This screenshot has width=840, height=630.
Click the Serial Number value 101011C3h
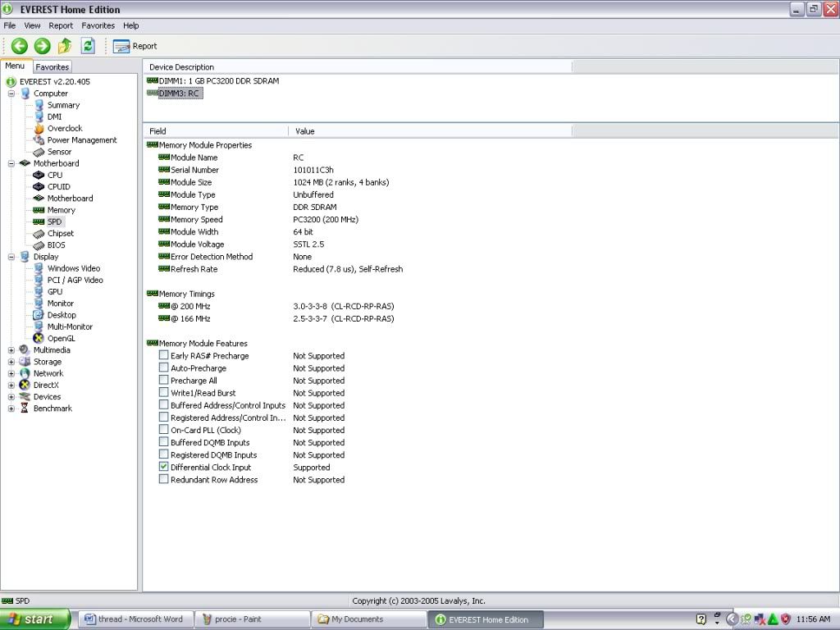coord(313,170)
